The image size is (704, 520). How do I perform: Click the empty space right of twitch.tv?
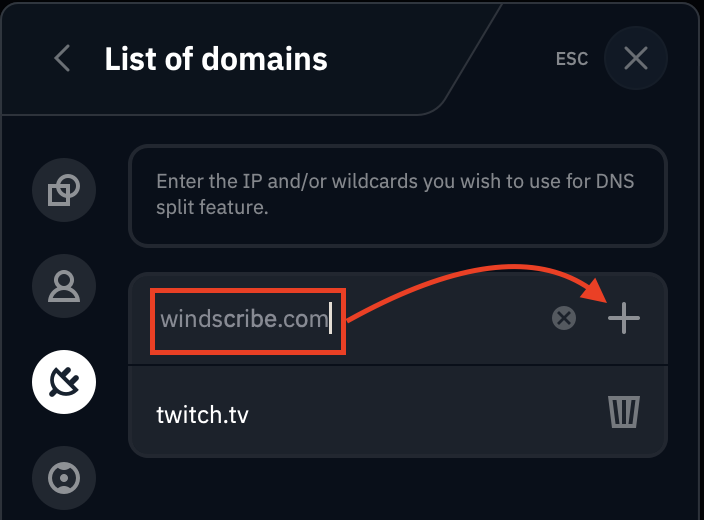pos(420,412)
